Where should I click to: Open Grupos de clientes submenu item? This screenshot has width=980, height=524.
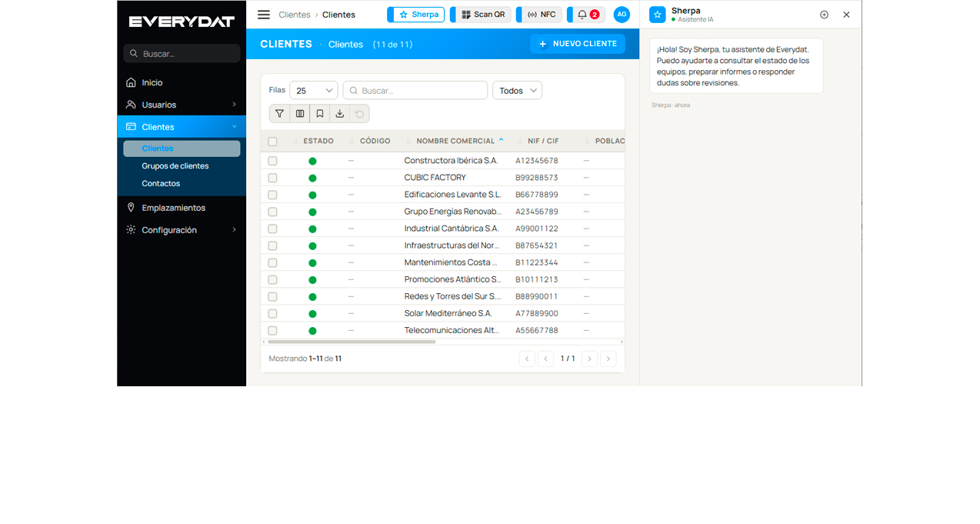coord(175,166)
